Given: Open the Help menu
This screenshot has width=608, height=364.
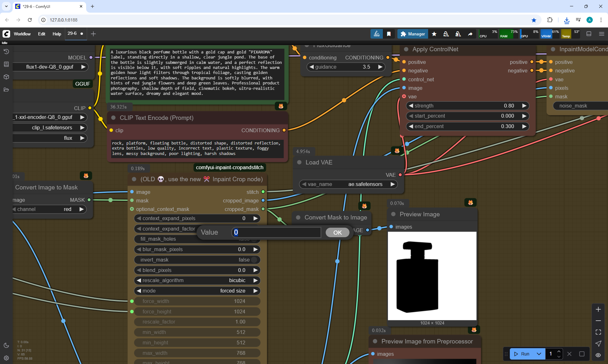Looking at the screenshot, I should (57, 34).
